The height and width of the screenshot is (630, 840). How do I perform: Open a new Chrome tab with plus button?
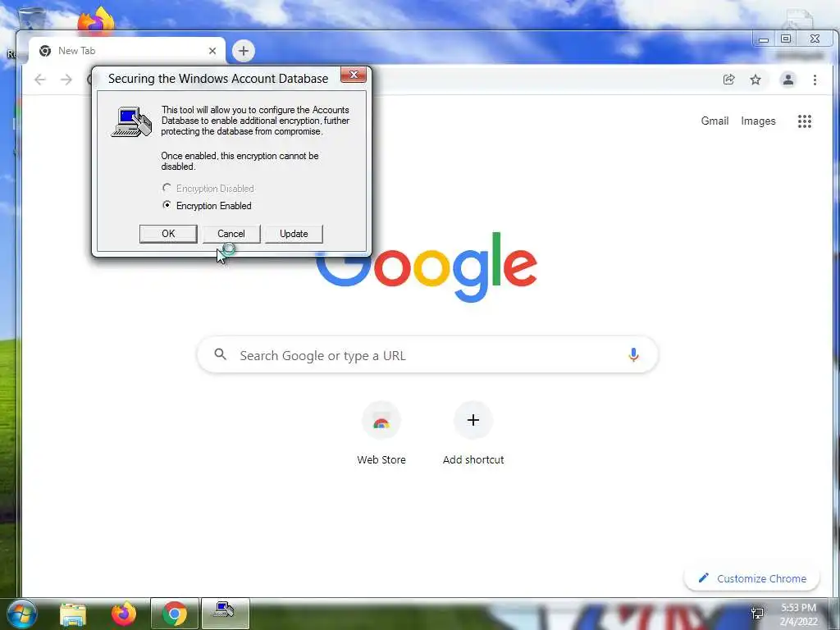click(243, 51)
